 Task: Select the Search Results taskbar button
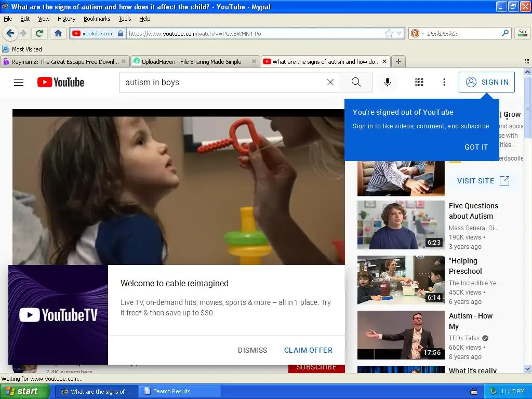pyautogui.click(x=179, y=391)
